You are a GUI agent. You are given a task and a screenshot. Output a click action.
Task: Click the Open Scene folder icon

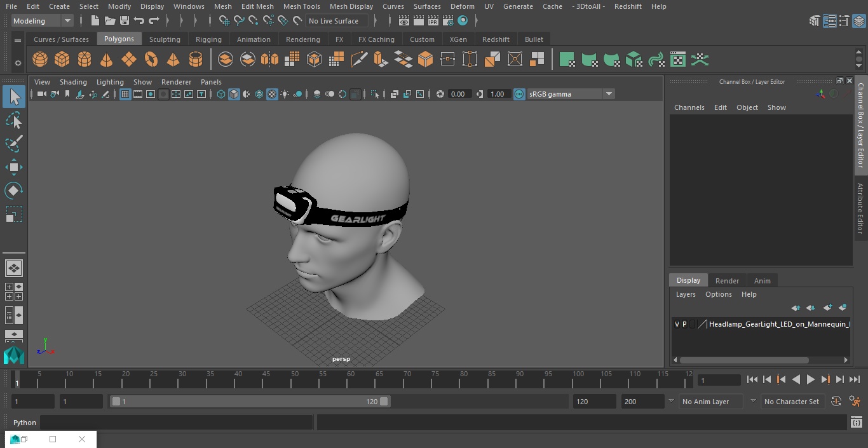[110, 21]
